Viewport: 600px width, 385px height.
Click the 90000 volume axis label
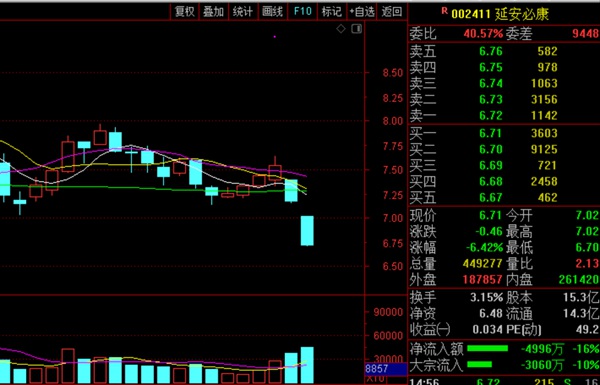pos(388,312)
